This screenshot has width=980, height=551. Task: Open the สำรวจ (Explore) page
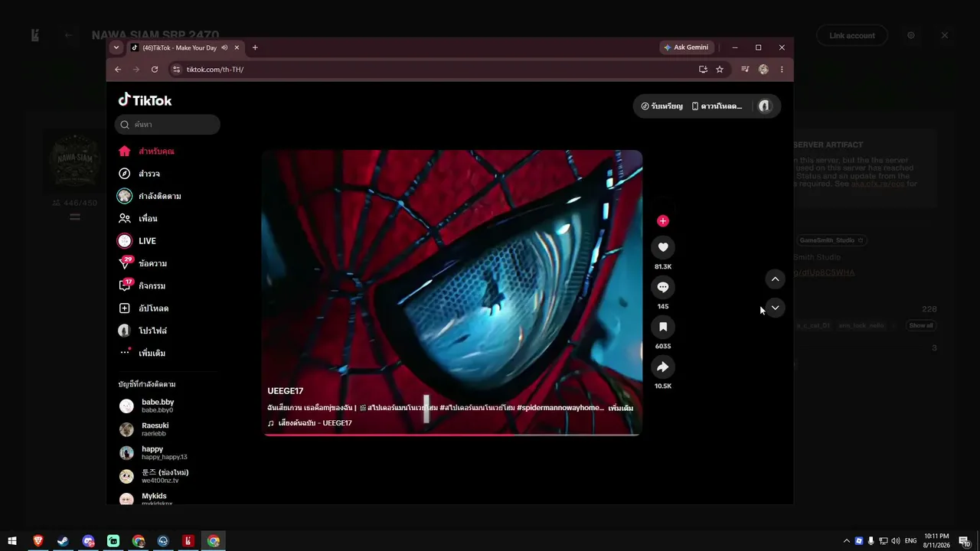[139, 174]
